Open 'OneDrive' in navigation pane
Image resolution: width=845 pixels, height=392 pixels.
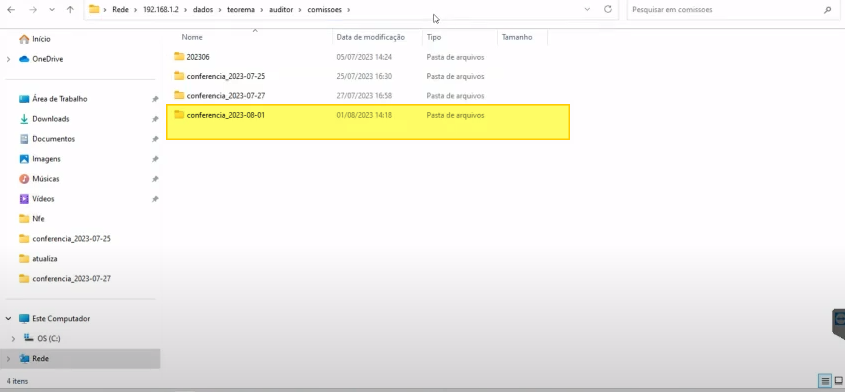(x=47, y=59)
